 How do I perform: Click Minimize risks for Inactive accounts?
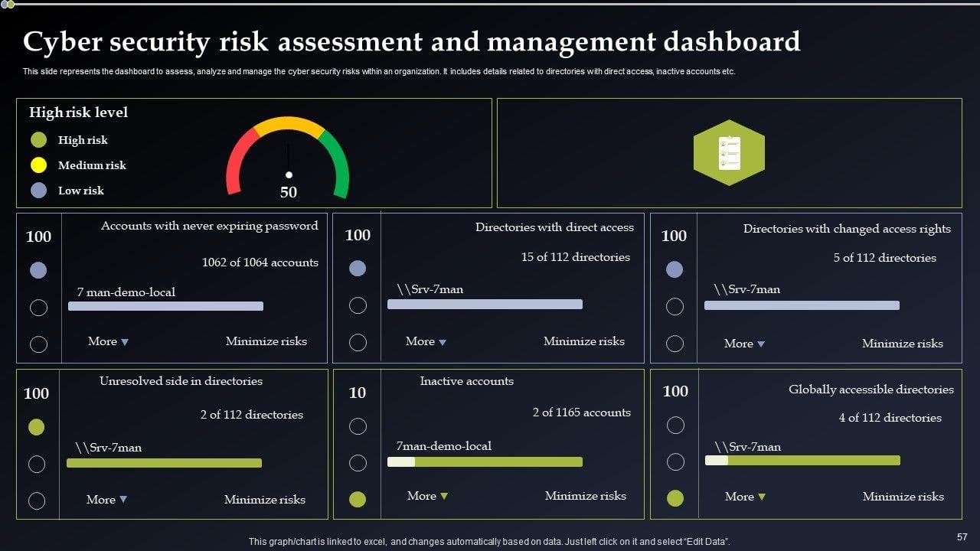coord(586,496)
